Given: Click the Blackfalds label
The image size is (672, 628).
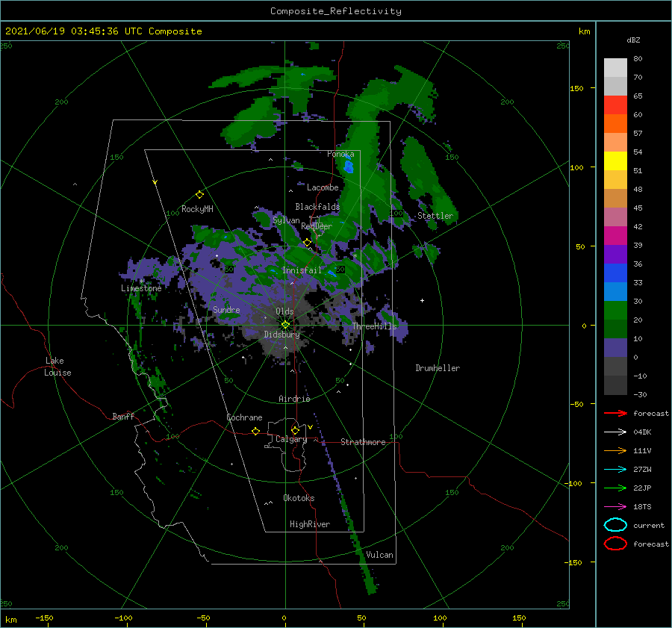Looking at the screenshot, I should tap(317, 207).
